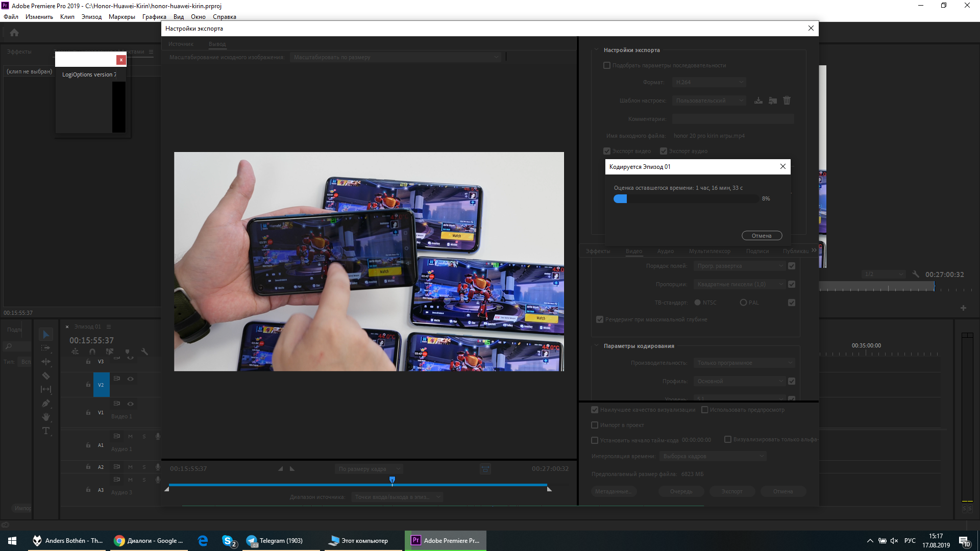
Task: Open Производительность dropdown
Action: (744, 363)
